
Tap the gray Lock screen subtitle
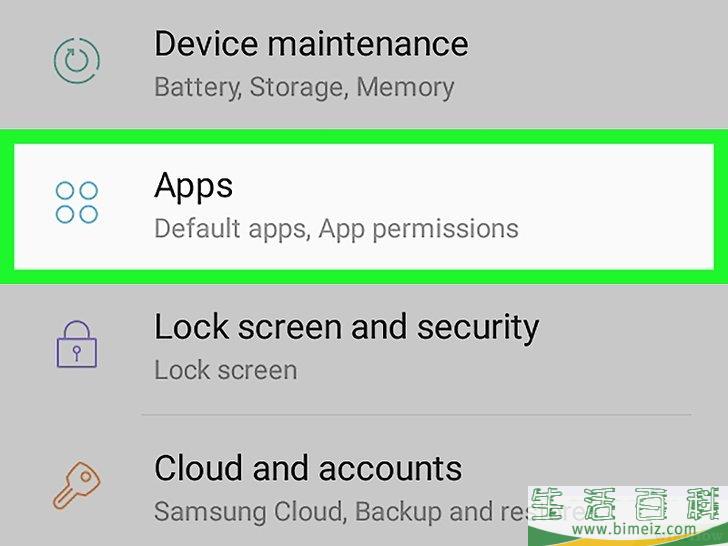click(x=226, y=370)
